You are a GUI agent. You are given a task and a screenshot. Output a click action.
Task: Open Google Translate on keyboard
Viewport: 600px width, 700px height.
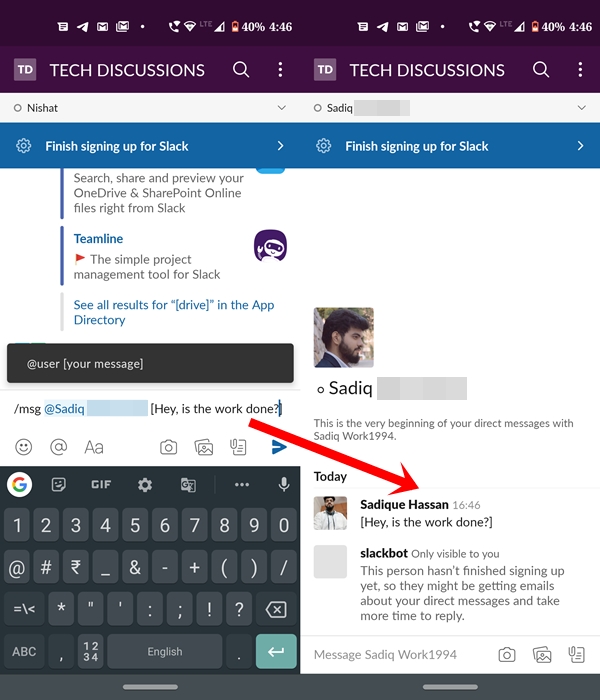[x=188, y=484]
